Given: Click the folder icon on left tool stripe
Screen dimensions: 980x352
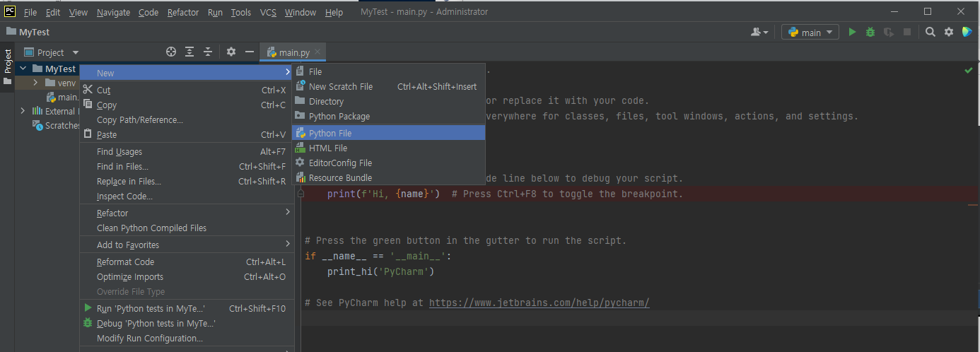Looking at the screenshot, I should [8, 81].
